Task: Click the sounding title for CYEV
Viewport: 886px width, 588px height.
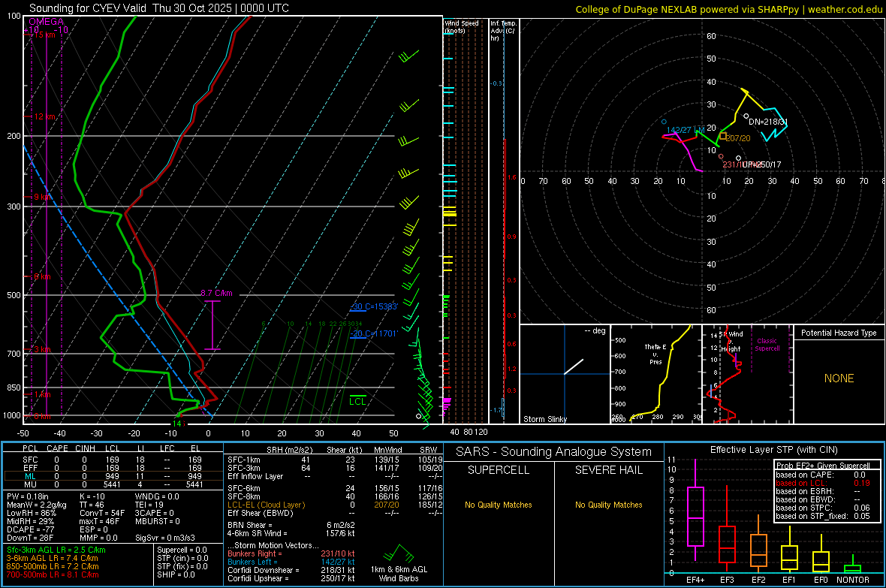Action: click(158, 8)
